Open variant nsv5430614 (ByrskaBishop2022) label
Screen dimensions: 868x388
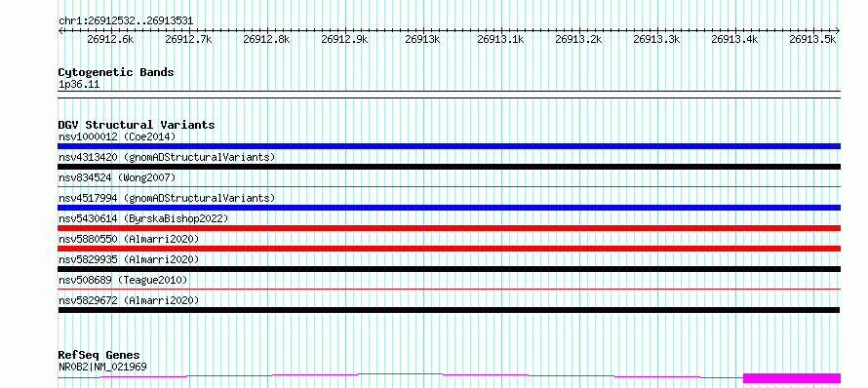click(x=143, y=218)
